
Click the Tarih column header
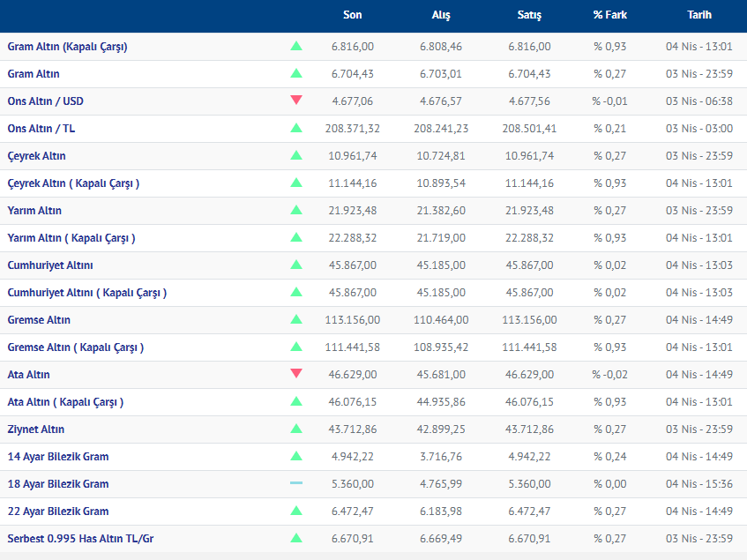pos(699,15)
